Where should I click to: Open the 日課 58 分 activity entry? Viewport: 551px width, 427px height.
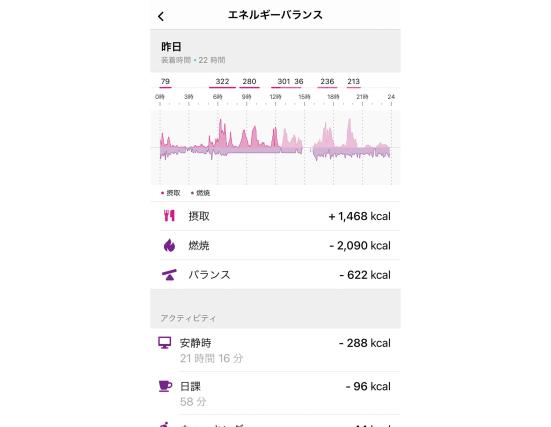click(x=276, y=393)
